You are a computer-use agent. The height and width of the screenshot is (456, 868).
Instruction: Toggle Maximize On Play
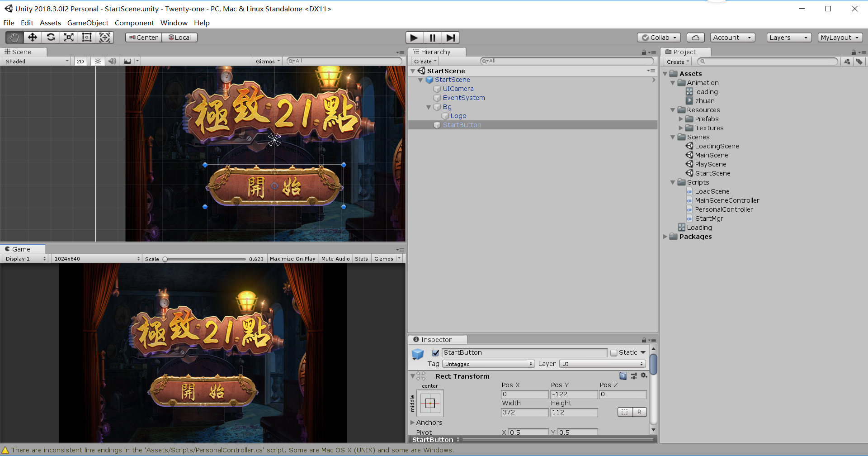(x=292, y=259)
